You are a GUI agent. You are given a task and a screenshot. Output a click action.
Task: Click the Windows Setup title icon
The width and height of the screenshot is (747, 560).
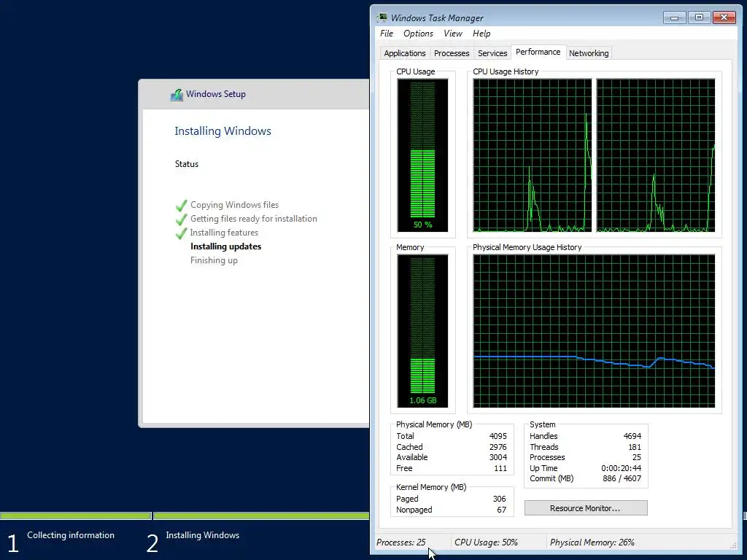tap(177, 94)
